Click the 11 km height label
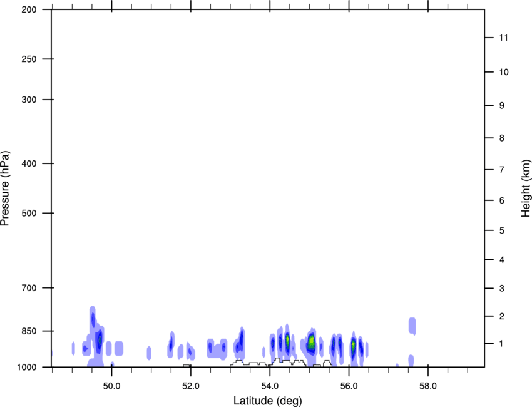 click(503, 38)
